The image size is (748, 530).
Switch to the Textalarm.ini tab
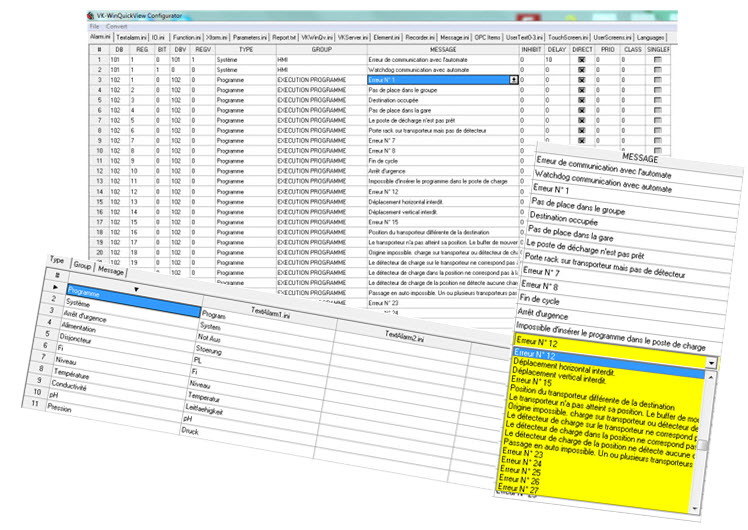(x=131, y=37)
